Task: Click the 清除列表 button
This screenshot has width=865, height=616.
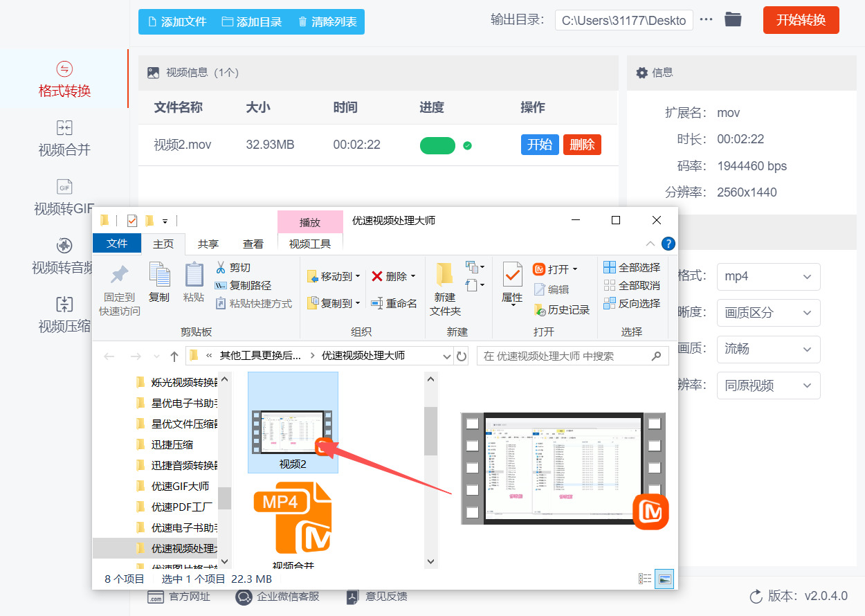Action: point(327,21)
